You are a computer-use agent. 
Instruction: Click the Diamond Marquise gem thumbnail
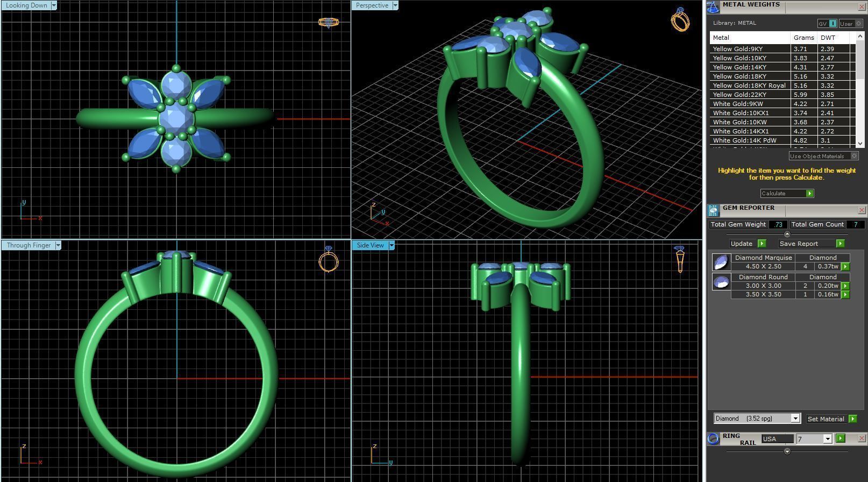[x=721, y=262]
